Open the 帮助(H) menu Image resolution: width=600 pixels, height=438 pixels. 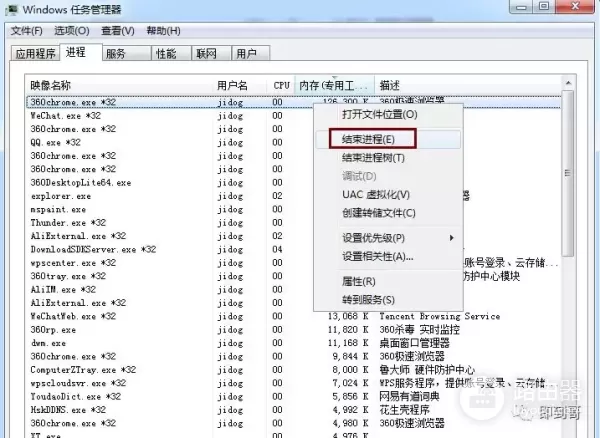(163, 31)
